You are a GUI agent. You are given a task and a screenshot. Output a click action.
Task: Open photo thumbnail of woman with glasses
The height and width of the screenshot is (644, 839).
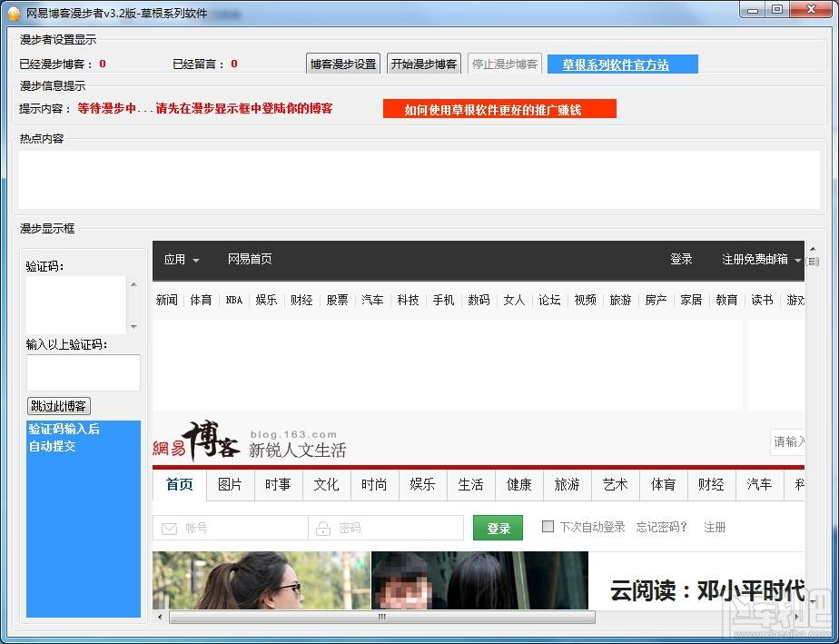262,580
